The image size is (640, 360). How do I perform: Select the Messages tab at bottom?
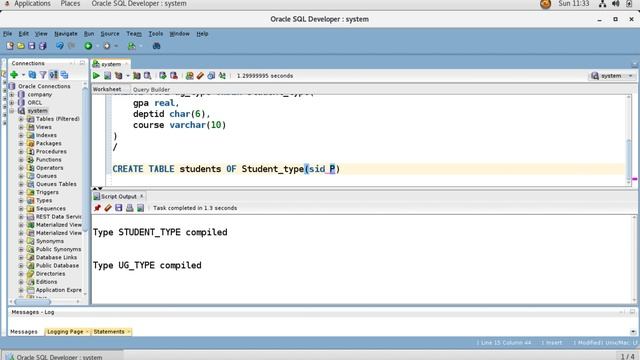pyautogui.click(x=24, y=331)
